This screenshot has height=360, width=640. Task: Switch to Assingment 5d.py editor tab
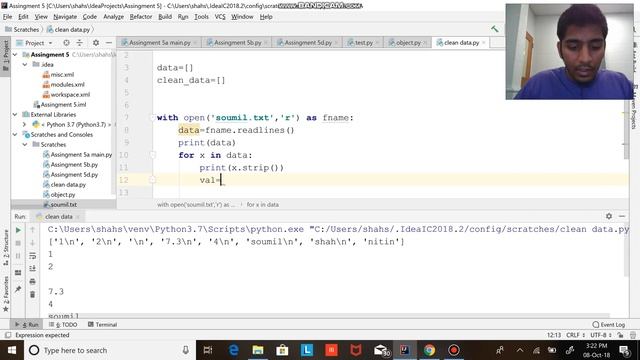click(x=308, y=42)
